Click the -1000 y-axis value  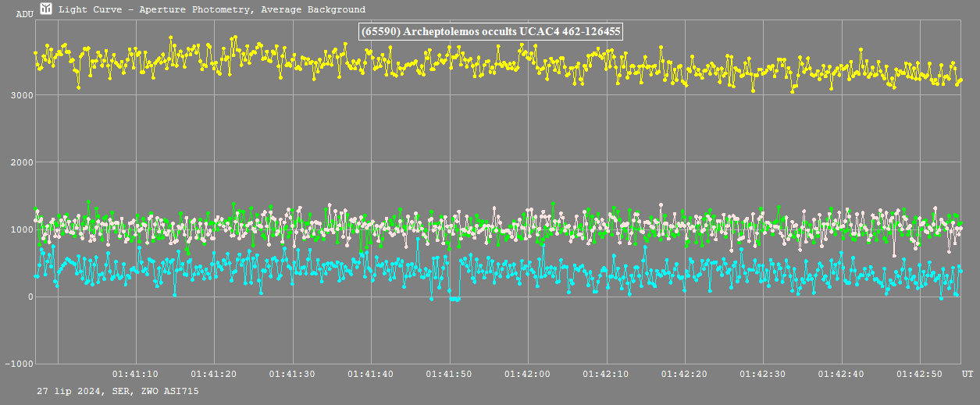pos(20,364)
